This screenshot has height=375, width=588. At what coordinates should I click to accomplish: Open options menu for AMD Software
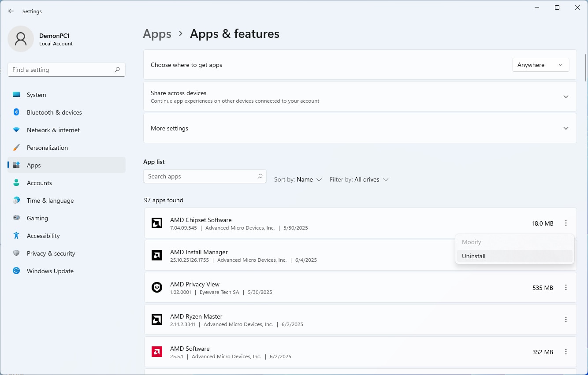pos(566,352)
